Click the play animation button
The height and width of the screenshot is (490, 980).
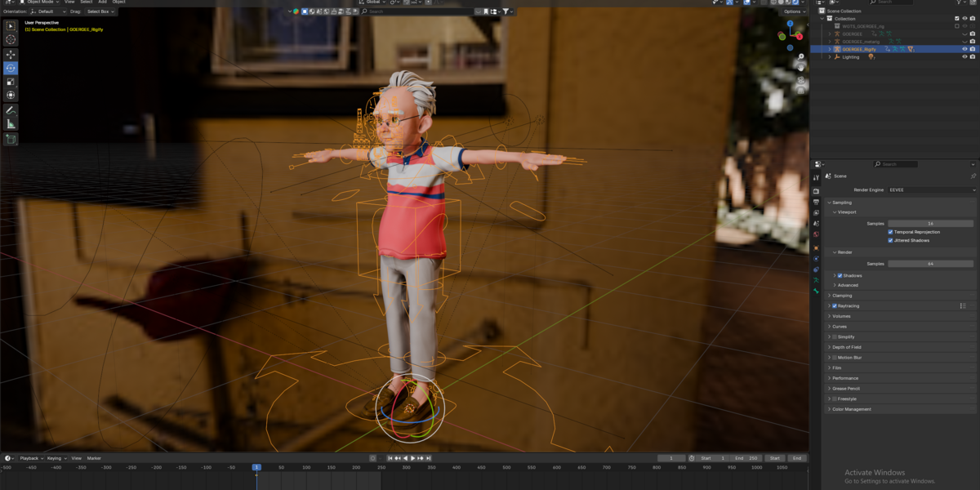413,458
